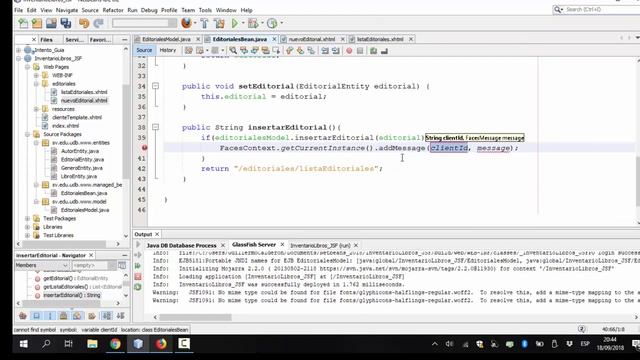Viewport: 640px width, 360px height.
Task: Click the Find Selection magnifier icon in editor toolbar
Action: 233,51
